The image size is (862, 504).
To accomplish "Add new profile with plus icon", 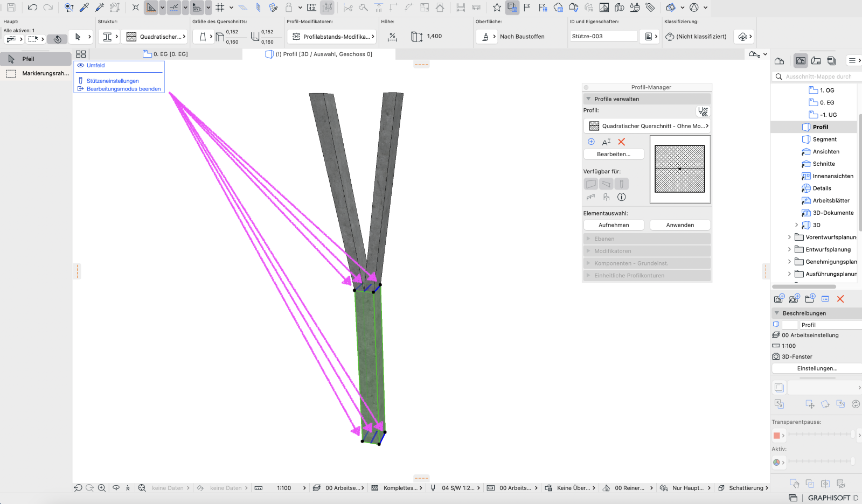I will click(x=591, y=142).
